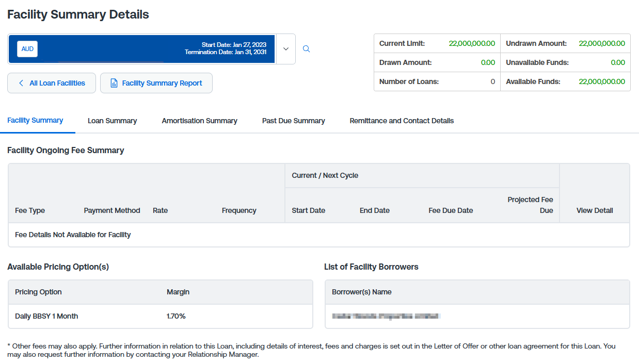Click the AUD currency badge
639x364 pixels.
click(x=27, y=49)
